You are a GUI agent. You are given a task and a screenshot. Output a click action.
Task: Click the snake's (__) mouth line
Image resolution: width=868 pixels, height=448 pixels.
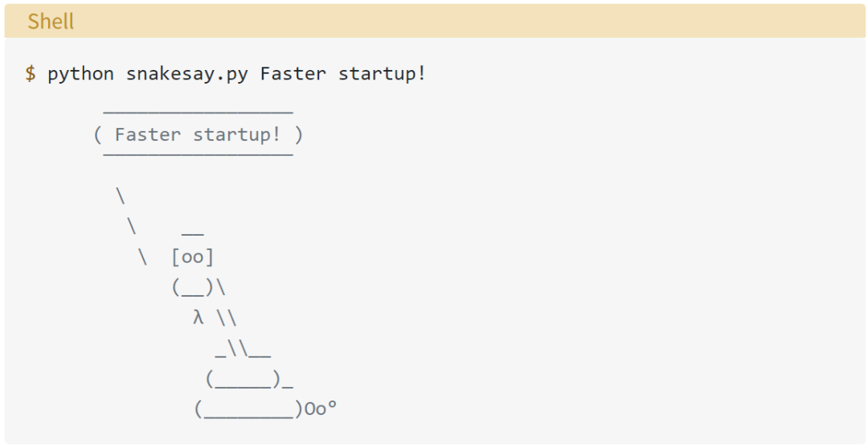193,287
